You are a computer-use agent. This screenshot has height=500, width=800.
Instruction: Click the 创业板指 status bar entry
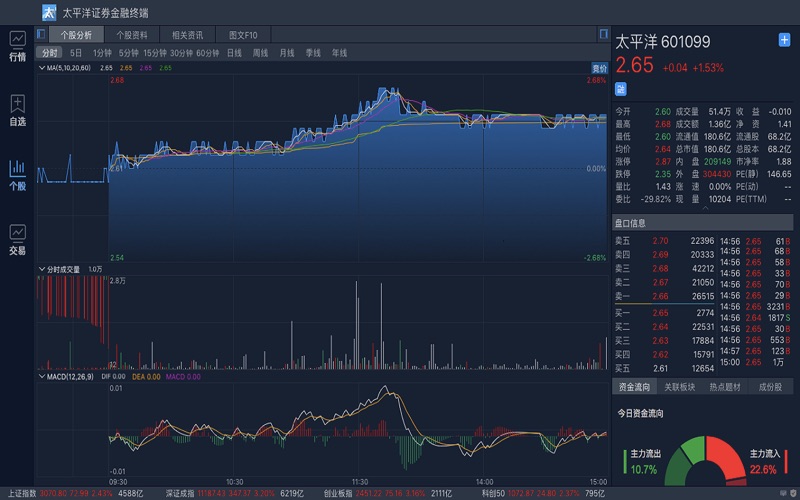(388, 493)
